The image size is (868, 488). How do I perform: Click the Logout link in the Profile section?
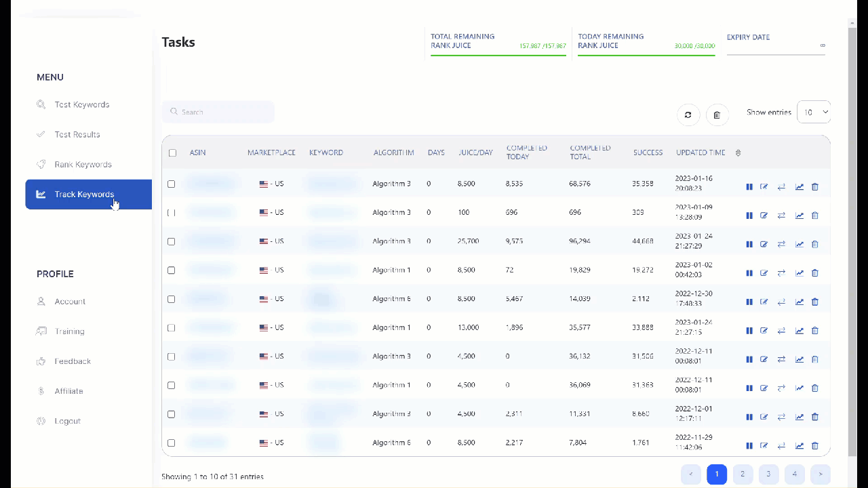pos(67,421)
